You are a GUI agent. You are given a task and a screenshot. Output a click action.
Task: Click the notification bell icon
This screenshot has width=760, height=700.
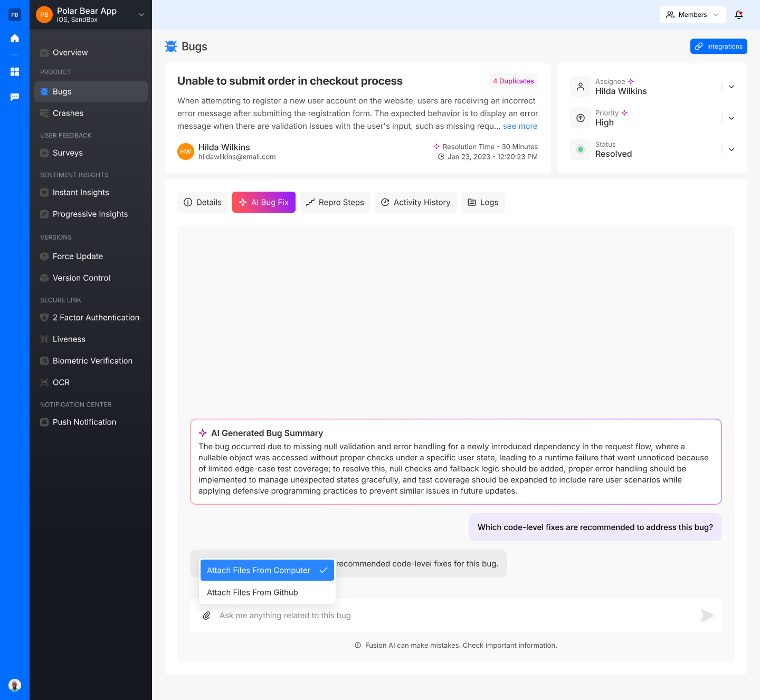(x=739, y=15)
